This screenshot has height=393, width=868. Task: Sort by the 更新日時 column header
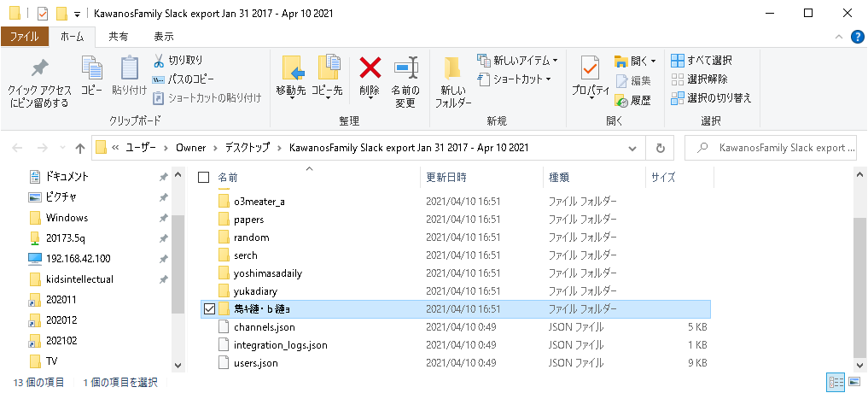tap(446, 178)
